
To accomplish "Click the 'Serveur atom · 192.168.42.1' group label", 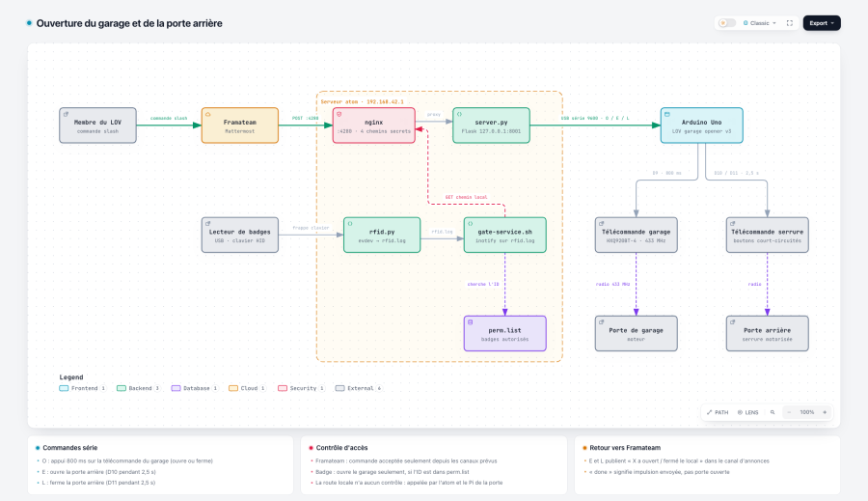I will pyautogui.click(x=362, y=102).
